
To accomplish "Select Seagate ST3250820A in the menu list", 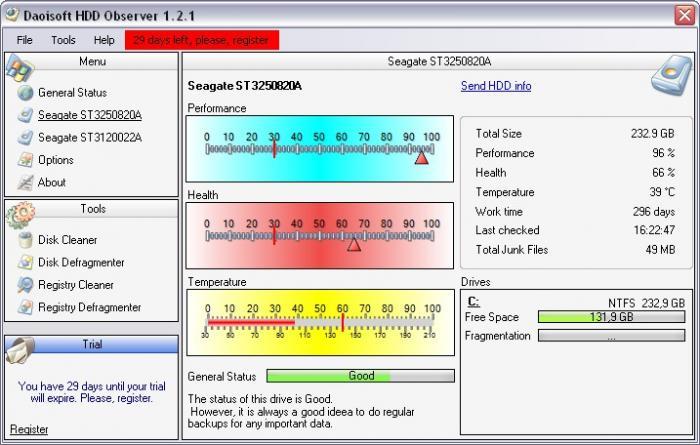I will pyautogui.click(x=90, y=115).
